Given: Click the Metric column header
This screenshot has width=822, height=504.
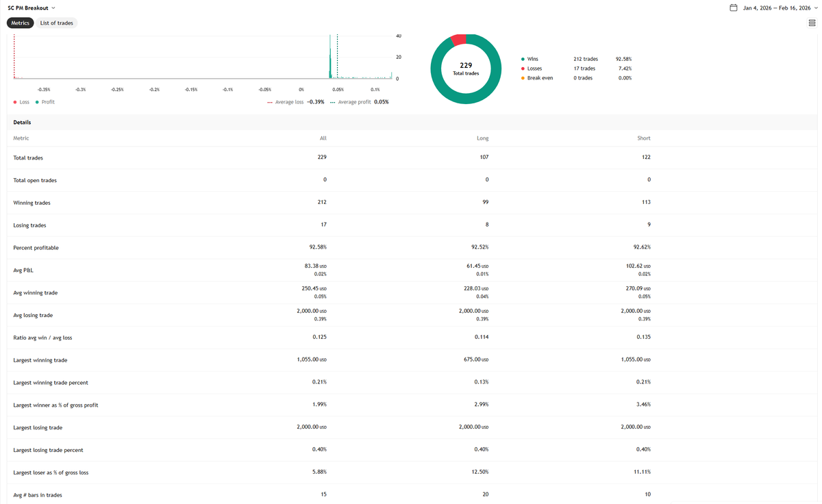Looking at the screenshot, I should 21,138.
